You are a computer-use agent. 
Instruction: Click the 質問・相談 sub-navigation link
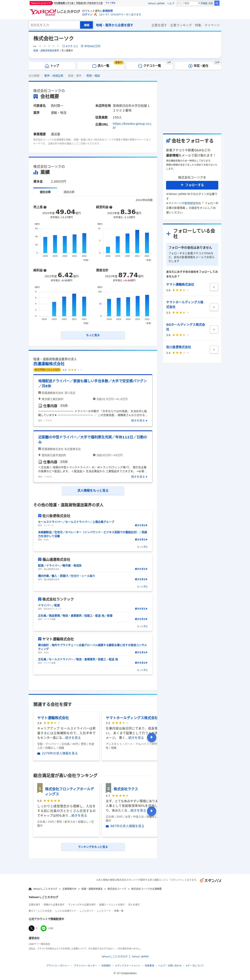(93, 76)
